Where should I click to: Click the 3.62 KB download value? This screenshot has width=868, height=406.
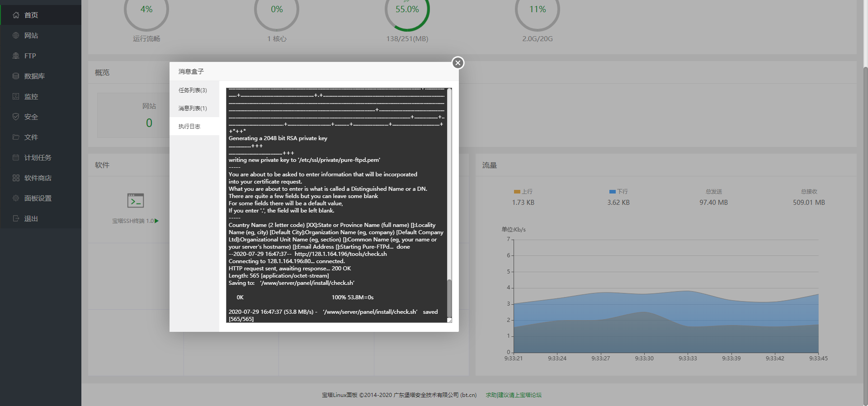pyautogui.click(x=618, y=203)
